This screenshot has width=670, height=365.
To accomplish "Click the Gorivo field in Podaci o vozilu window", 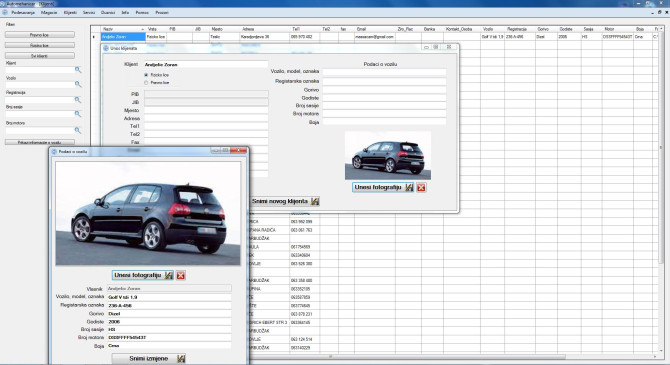I will (169, 313).
